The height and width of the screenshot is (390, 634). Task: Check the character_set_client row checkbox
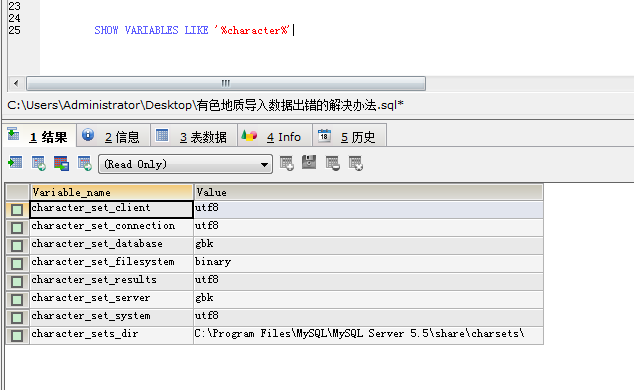click(17, 210)
